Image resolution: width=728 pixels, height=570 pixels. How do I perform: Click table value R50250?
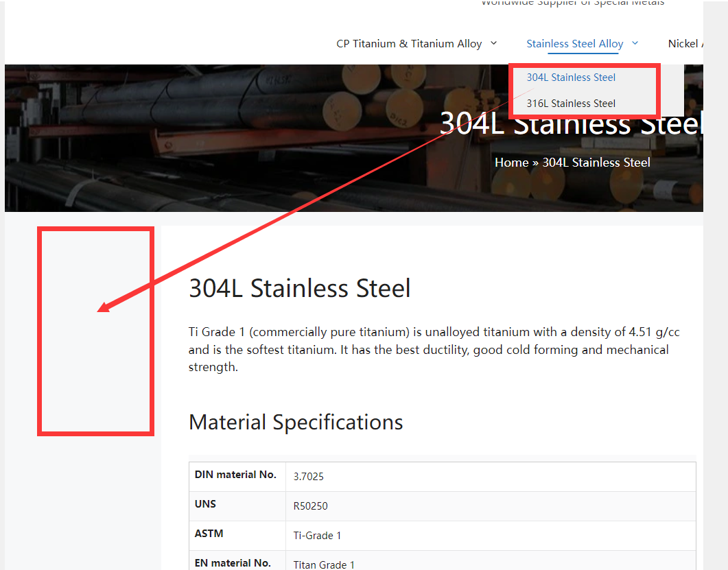pos(310,506)
